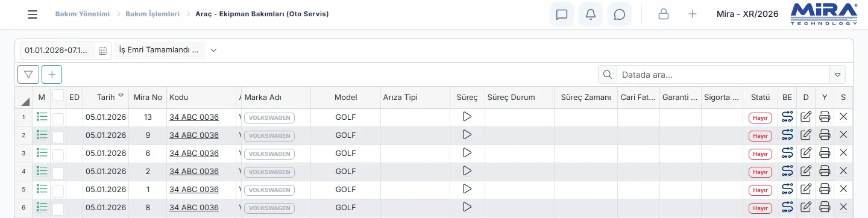Open the search options dropdown arrow
868x218 pixels.
tap(837, 75)
